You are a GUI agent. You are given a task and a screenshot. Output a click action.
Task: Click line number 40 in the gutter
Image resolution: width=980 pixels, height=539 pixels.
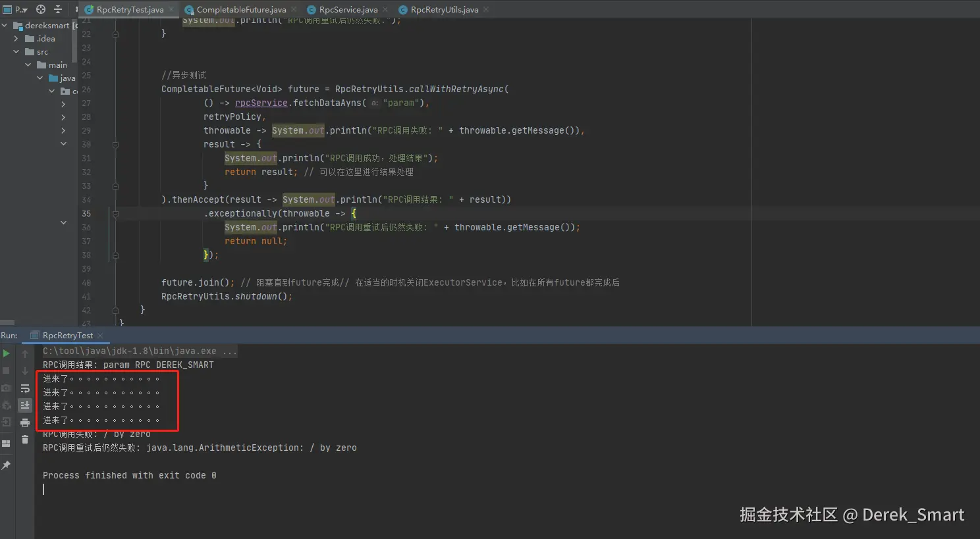click(86, 282)
